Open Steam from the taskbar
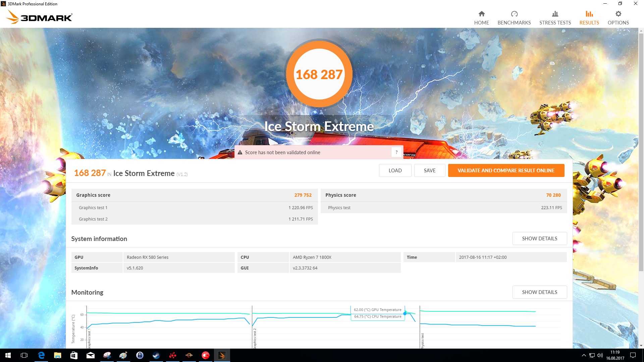 pyautogui.click(x=156, y=355)
